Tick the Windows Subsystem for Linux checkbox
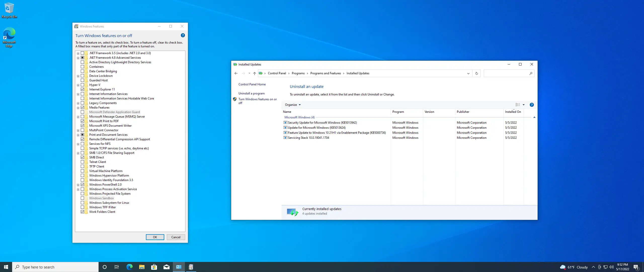Image resolution: width=644 pixels, height=272 pixels. [82, 203]
